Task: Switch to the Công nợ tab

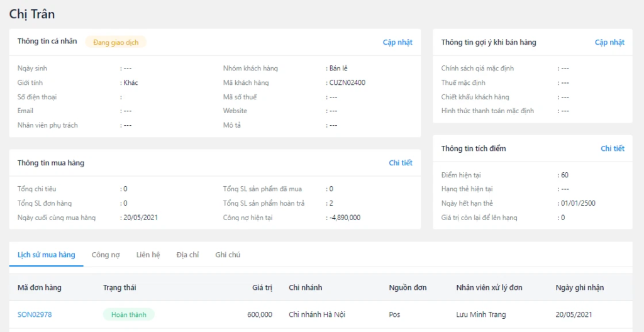Action: coord(106,255)
